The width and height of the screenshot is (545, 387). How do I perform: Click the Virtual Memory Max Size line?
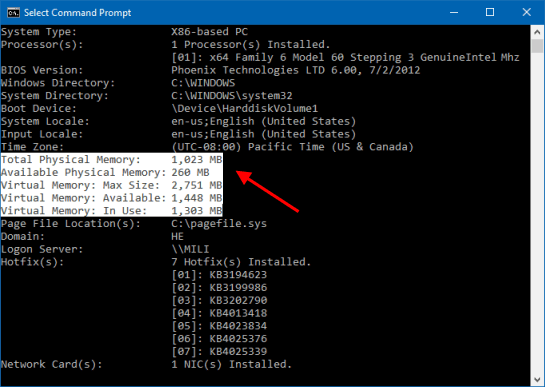point(111,185)
